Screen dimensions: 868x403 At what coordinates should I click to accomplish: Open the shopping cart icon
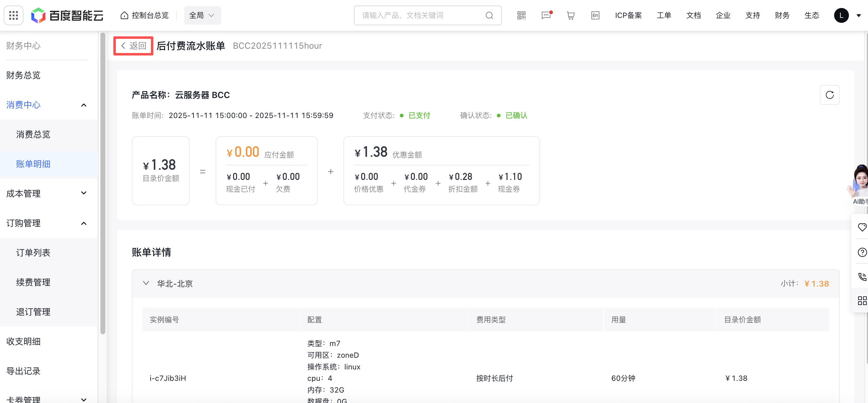point(570,15)
